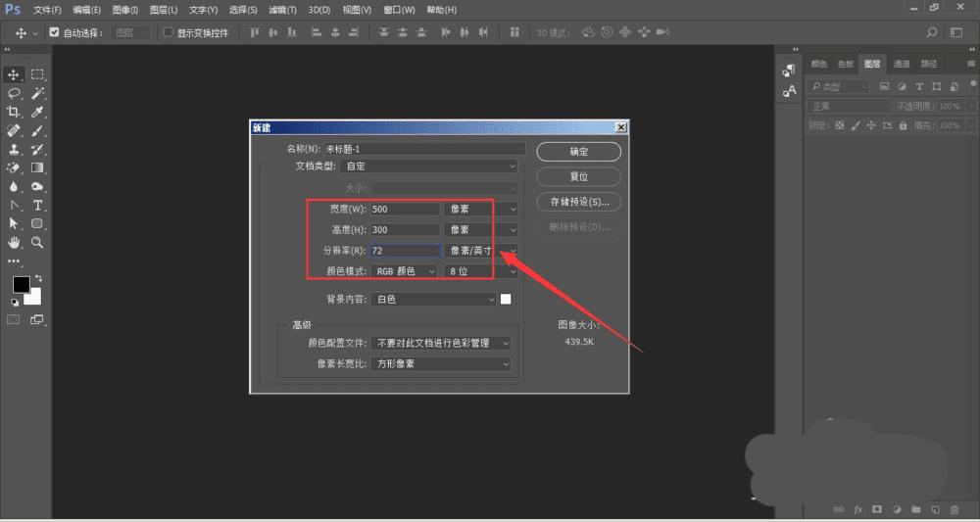The image size is (980, 522).
Task: Click the delete layer trash icon
Action: coord(955,509)
